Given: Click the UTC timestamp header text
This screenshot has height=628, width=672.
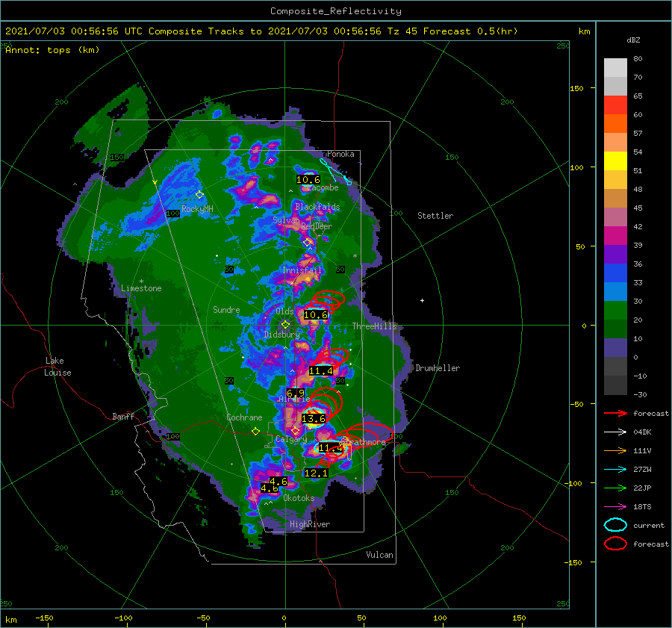Looking at the screenshot, I should point(261,31).
